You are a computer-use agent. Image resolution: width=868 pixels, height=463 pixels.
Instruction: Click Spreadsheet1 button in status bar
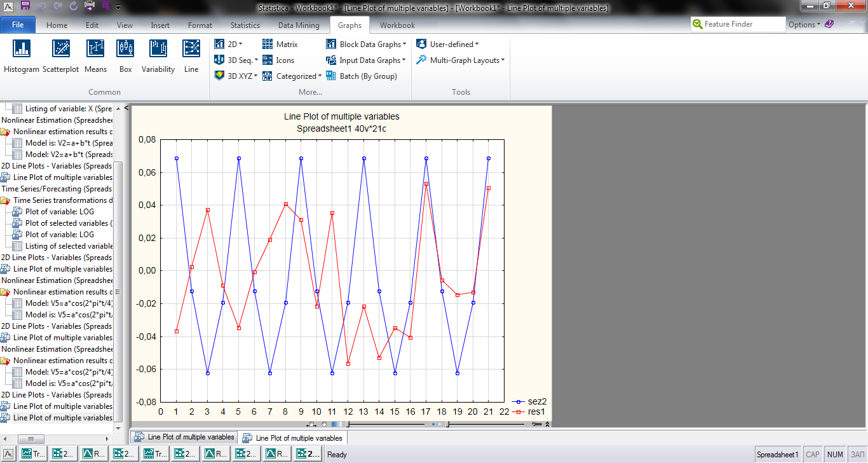coord(777,455)
